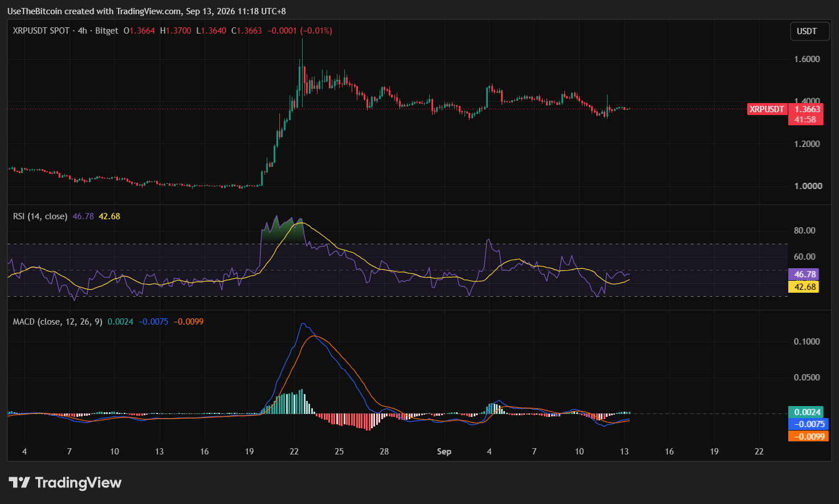
Task: Click the open price O1.3664 value
Action: coord(139,31)
